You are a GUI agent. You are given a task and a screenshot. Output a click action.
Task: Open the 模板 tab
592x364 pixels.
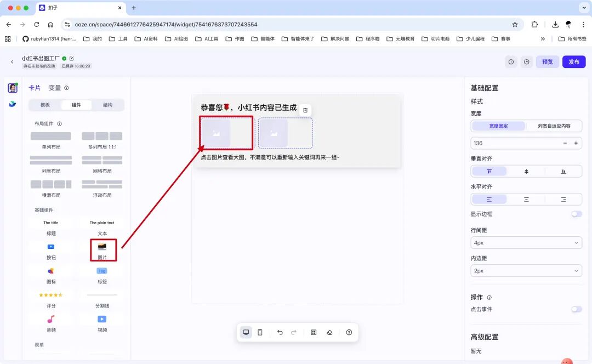point(45,105)
